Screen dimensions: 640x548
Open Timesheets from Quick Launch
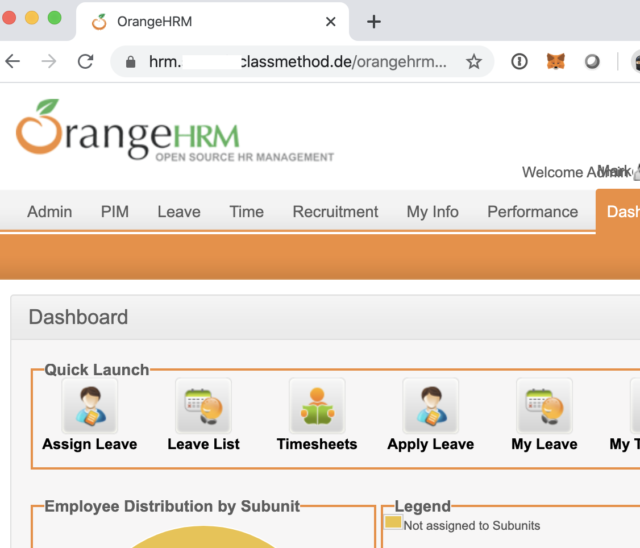tap(317, 406)
